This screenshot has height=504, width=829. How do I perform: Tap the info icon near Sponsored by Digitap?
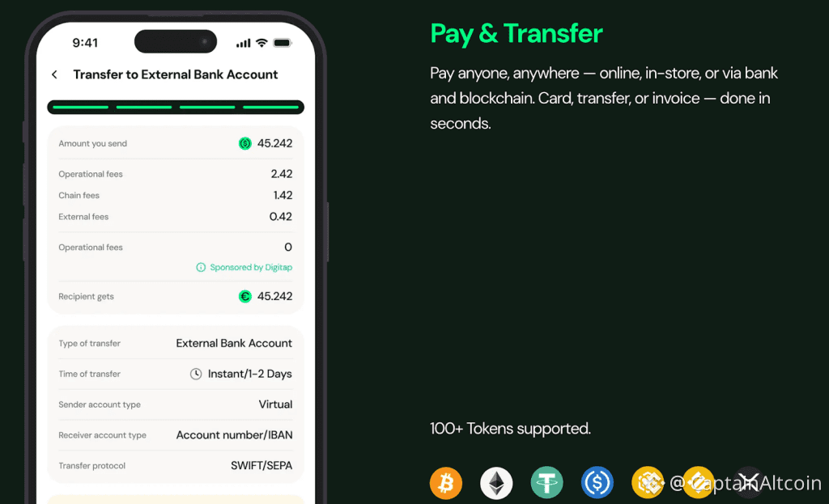click(201, 267)
